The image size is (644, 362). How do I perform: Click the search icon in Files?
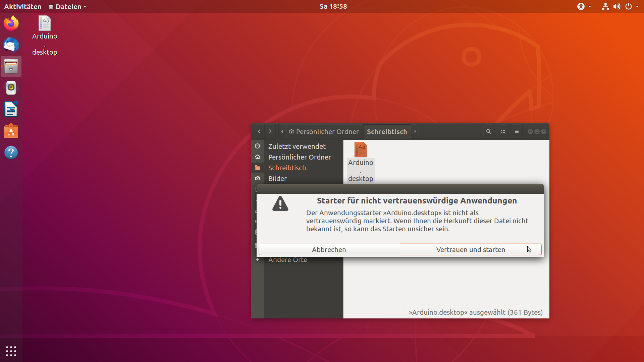489,131
